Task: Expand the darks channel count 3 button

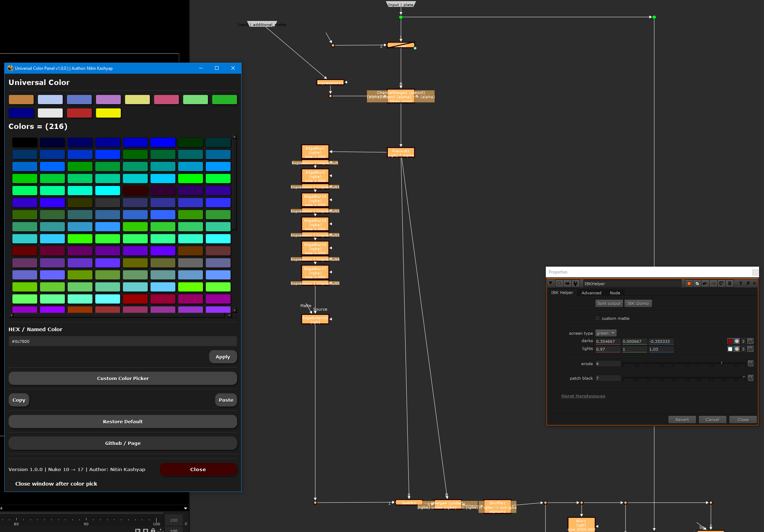Action: click(743, 341)
